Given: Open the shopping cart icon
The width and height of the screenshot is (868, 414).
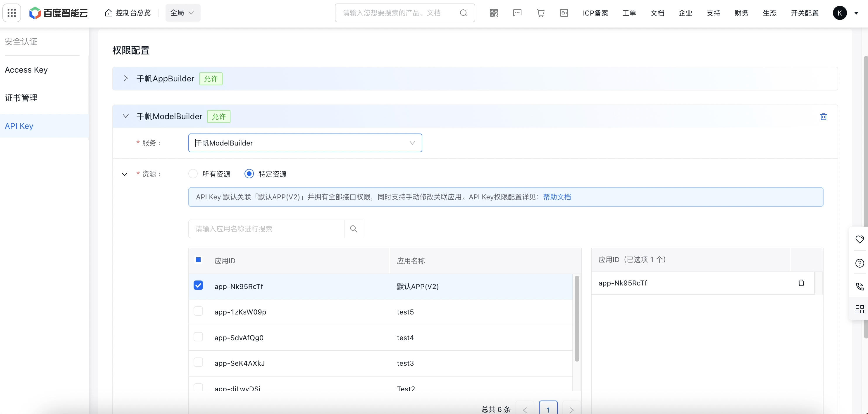Looking at the screenshot, I should [x=540, y=13].
